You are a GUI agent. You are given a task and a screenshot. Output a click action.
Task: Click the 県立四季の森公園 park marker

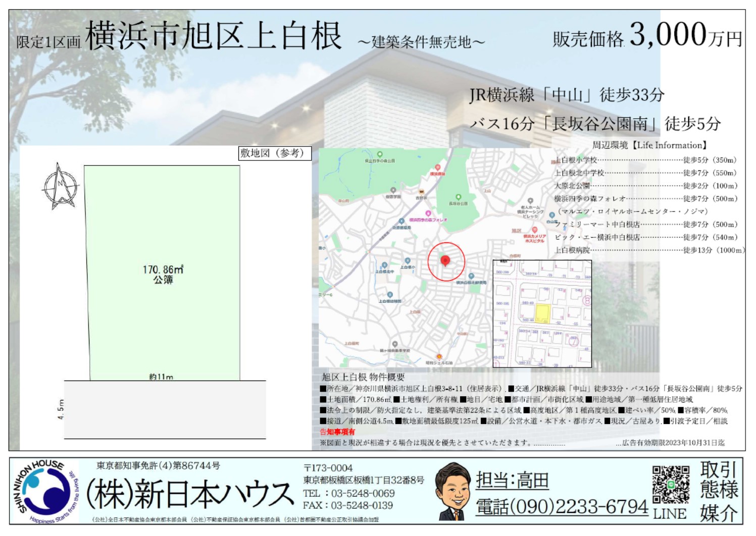[380, 154]
